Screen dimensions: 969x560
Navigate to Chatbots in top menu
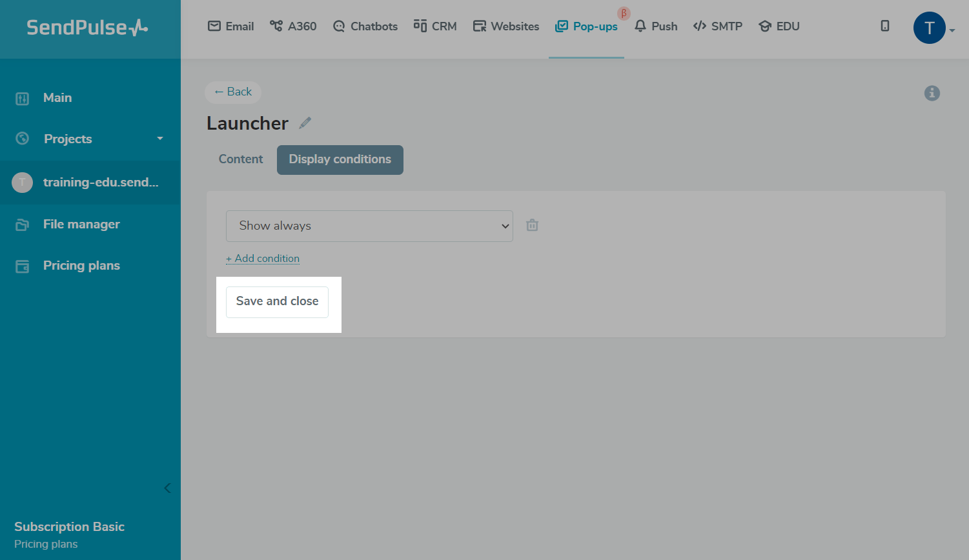click(365, 26)
